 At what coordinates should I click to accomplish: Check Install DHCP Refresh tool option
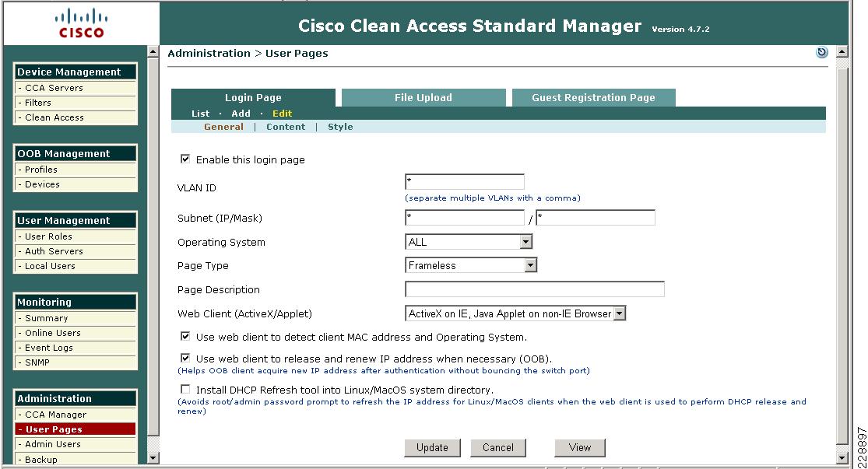(x=185, y=390)
